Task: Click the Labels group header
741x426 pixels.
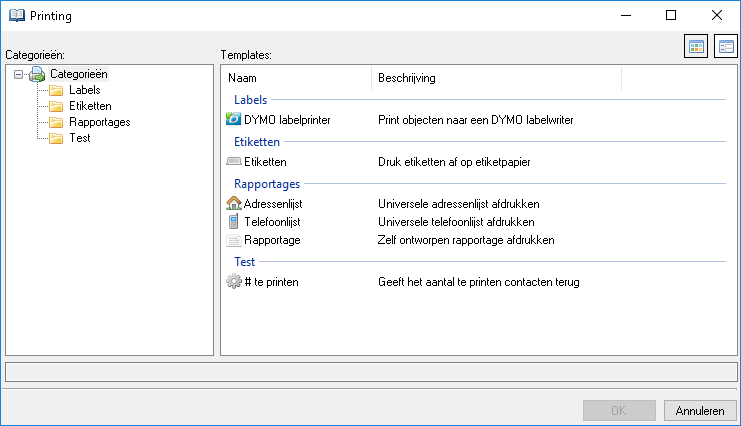Action: pyautogui.click(x=250, y=100)
